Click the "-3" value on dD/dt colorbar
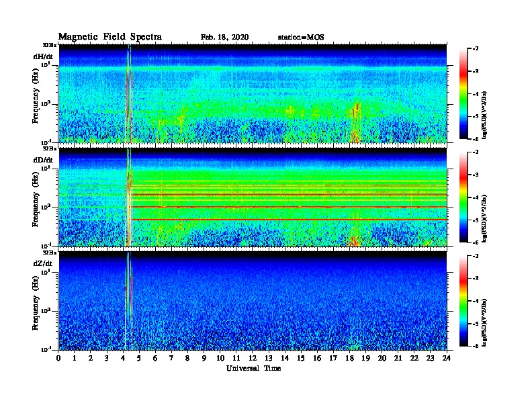The height and width of the screenshot is (411, 532). (x=476, y=175)
